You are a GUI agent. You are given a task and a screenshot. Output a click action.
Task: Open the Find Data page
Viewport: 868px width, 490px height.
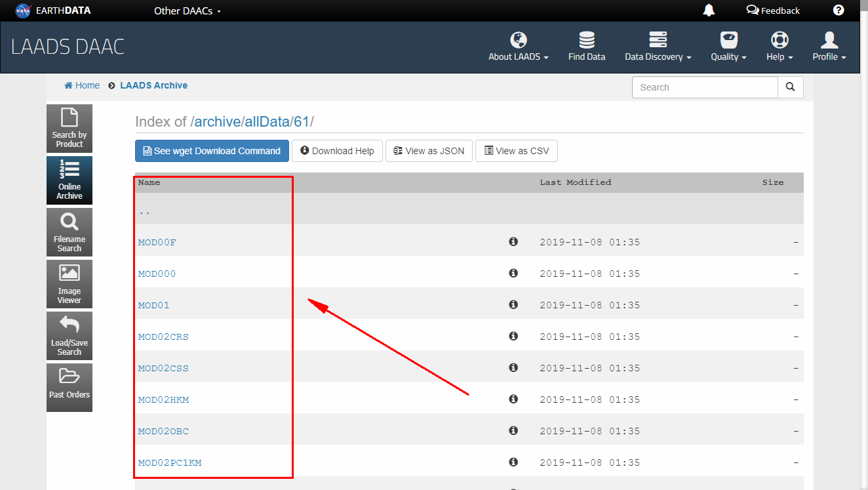(587, 47)
